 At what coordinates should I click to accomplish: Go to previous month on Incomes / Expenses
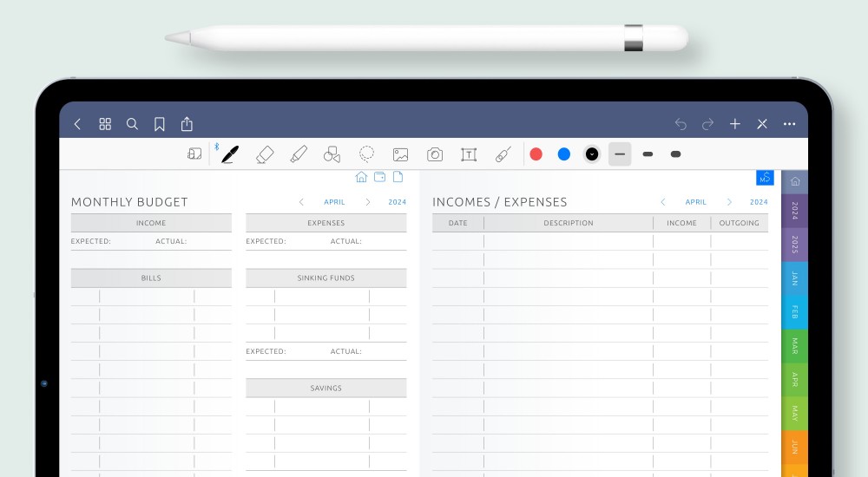coord(662,202)
